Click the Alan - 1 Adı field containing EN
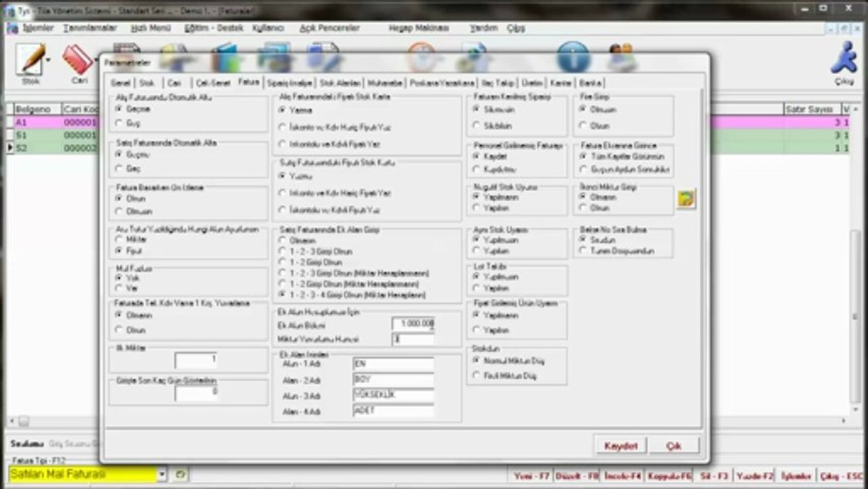 [x=394, y=364]
